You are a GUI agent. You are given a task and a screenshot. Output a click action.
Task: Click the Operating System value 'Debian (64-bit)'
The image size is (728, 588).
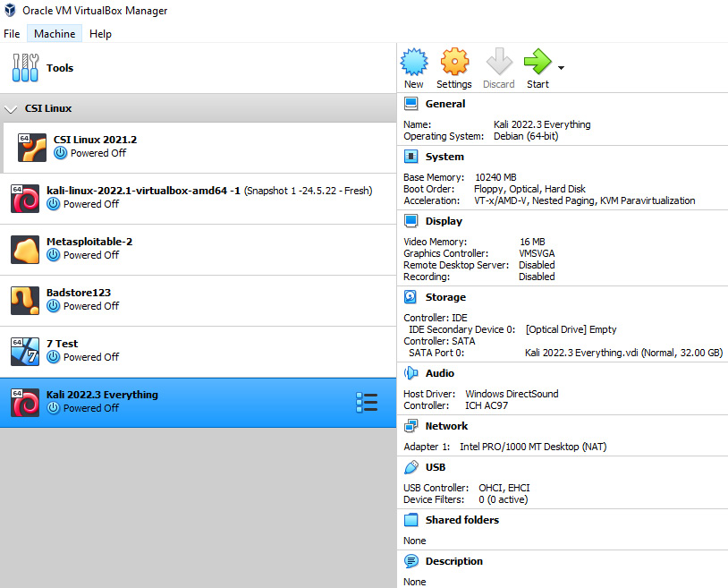click(526, 137)
